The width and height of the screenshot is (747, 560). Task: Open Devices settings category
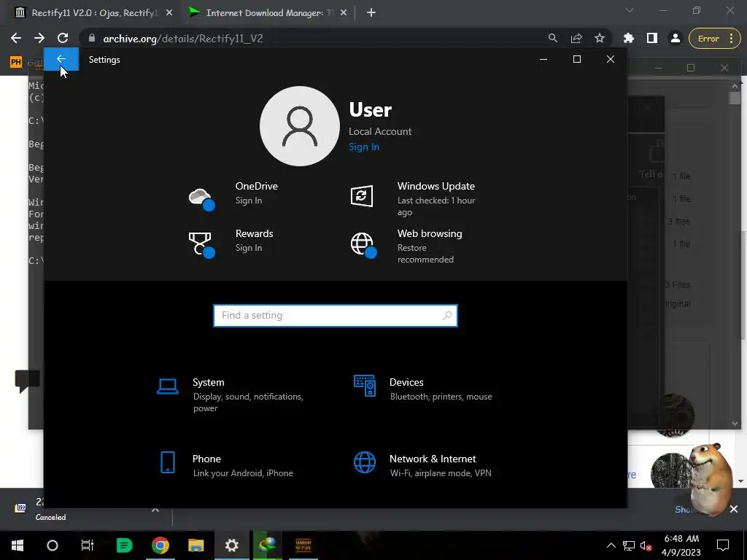pos(424,389)
